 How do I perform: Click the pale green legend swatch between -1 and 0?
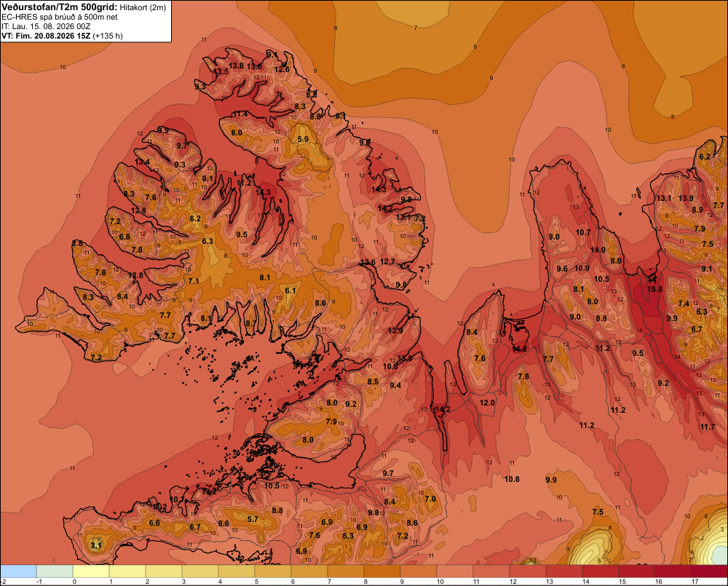tap(55, 571)
